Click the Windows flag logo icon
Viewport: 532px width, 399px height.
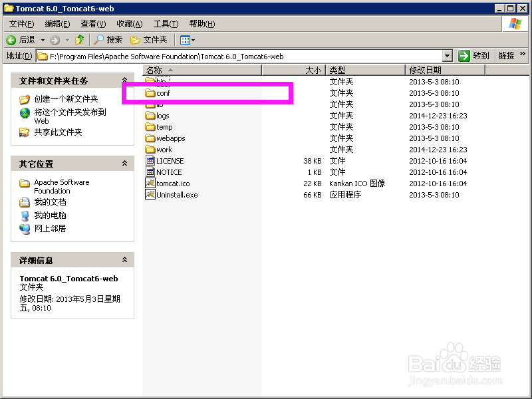[515, 24]
